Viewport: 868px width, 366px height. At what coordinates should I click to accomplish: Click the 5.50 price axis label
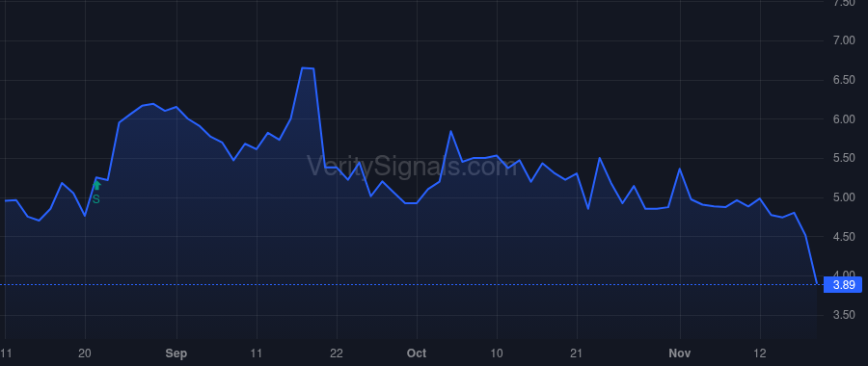coord(844,158)
